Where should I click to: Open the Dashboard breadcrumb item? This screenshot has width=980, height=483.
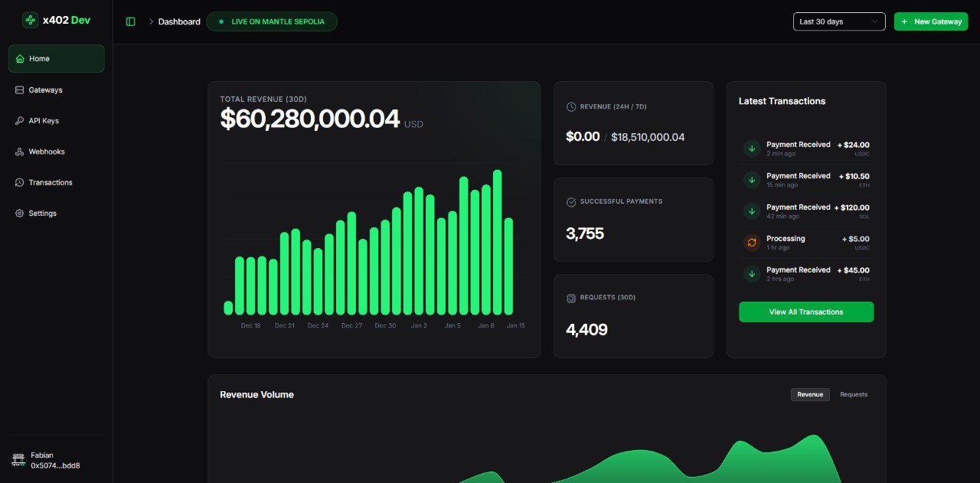(179, 21)
